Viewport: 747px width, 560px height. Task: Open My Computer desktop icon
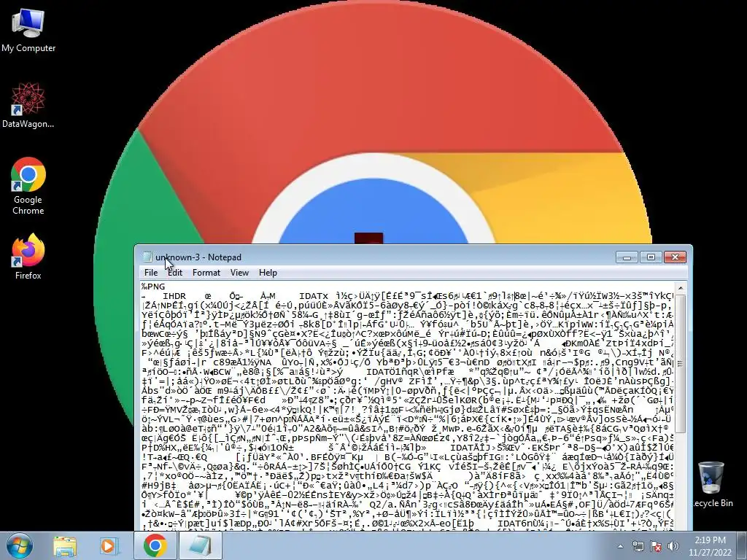tap(28, 30)
